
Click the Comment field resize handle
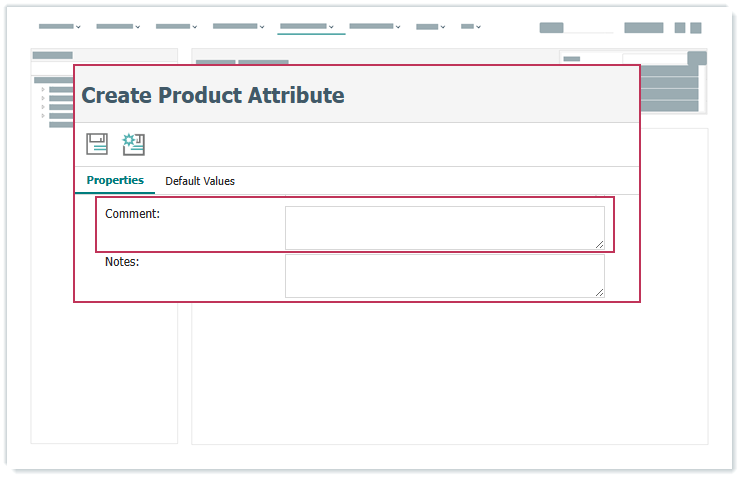pyautogui.click(x=599, y=244)
